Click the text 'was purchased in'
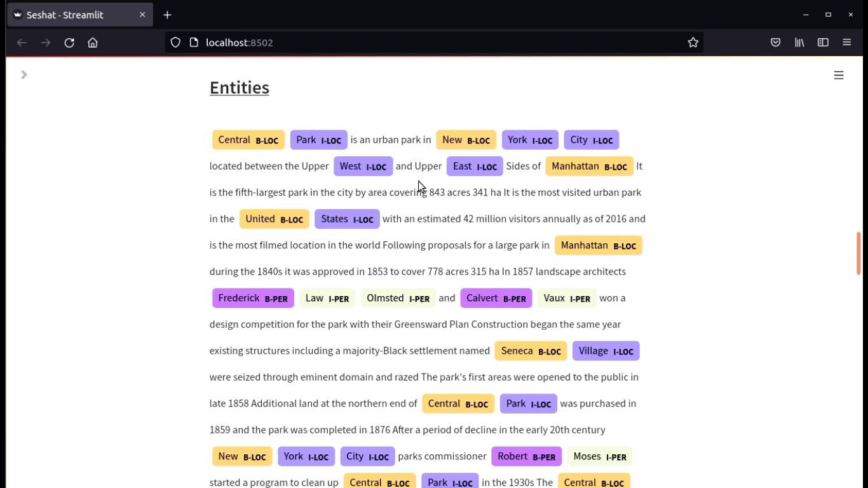Viewport: 868px width, 488px height. pyautogui.click(x=598, y=403)
